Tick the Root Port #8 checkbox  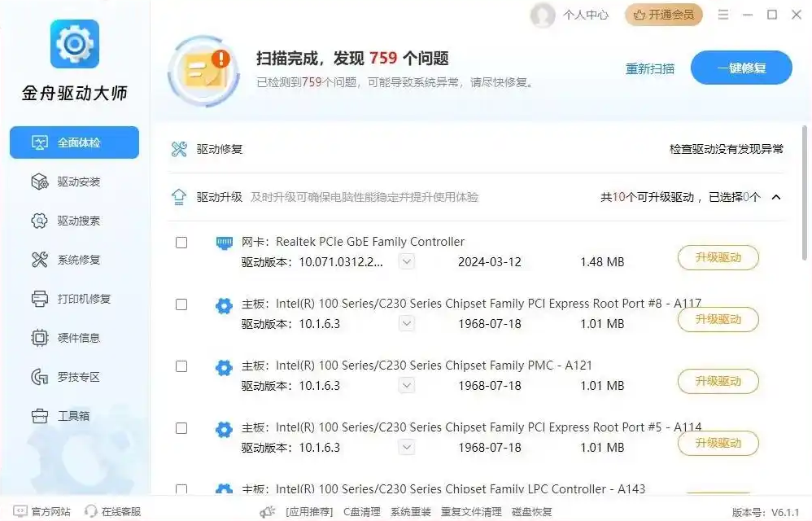tap(181, 304)
